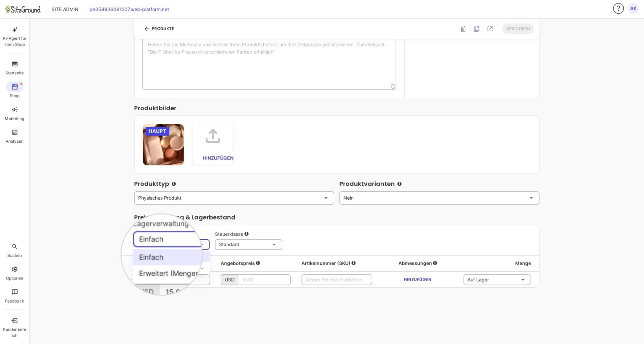Image resolution: width=644 pixels, height=344 pixels.
Task: Click Hinzufügen under Abmessungen
Action: click(x=417, y=280)
